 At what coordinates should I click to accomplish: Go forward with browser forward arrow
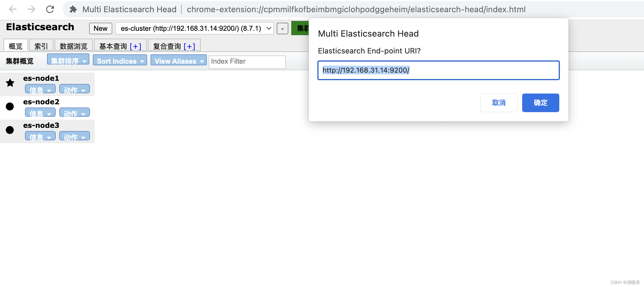pyautogui.click(x=31, y=9)
